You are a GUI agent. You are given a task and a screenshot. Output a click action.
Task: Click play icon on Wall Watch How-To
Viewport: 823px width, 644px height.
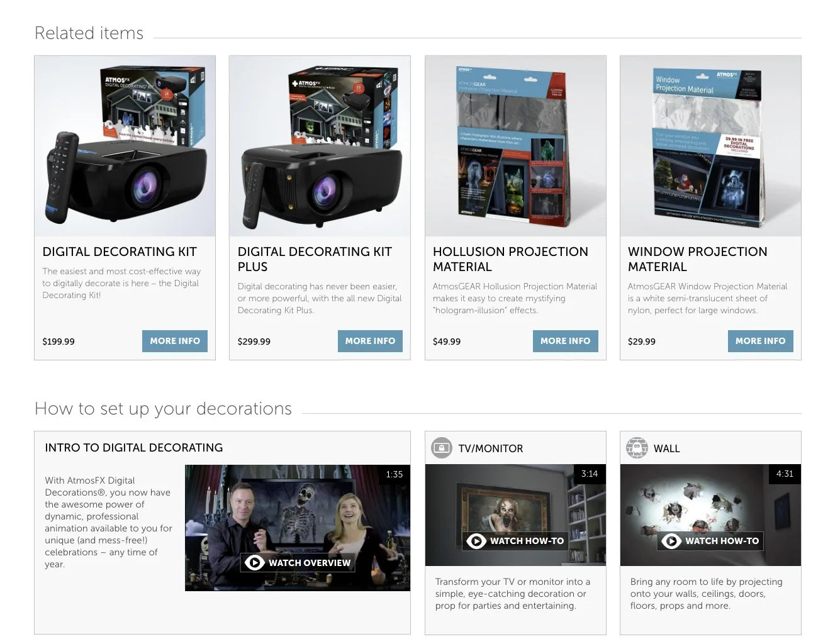(671, 541)
